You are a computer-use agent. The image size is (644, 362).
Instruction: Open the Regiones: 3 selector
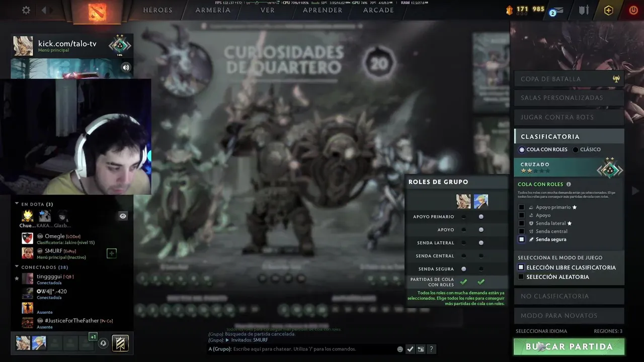tap(608, 331)
